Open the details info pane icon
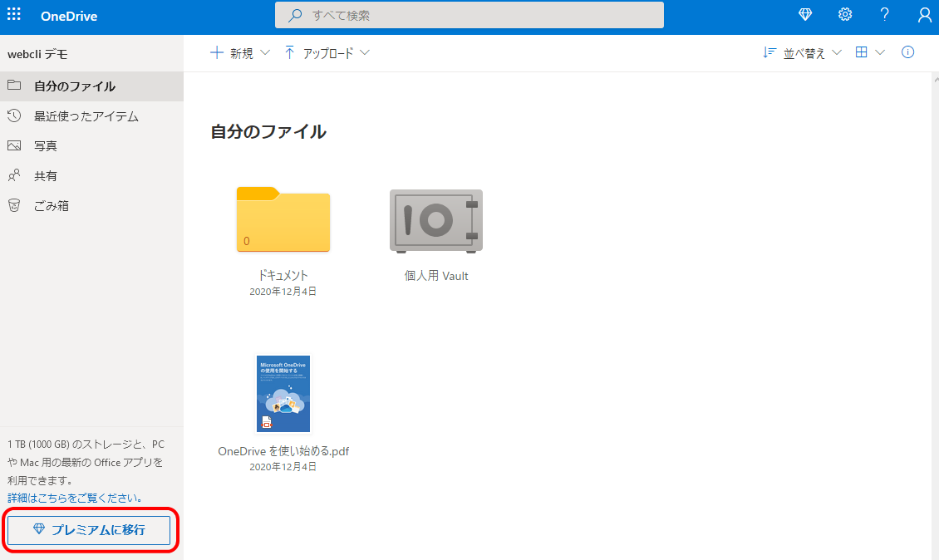This screenshot has height=560, width=939. pos(908,52)
